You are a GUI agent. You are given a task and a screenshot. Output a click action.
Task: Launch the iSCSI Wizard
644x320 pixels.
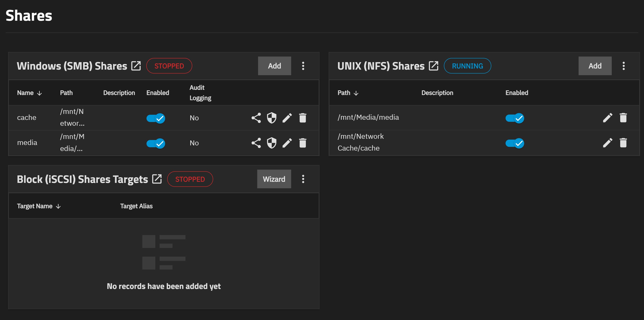[x=274, y=179]
